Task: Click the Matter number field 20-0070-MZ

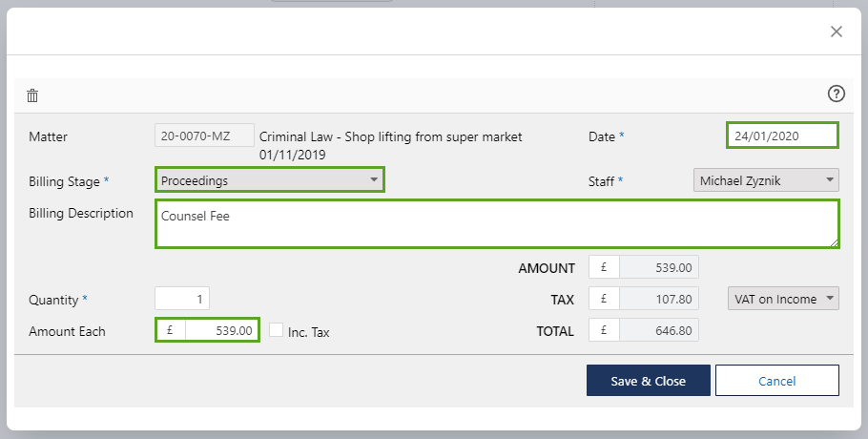Action: pyautogui.click(x=204, y=136)
